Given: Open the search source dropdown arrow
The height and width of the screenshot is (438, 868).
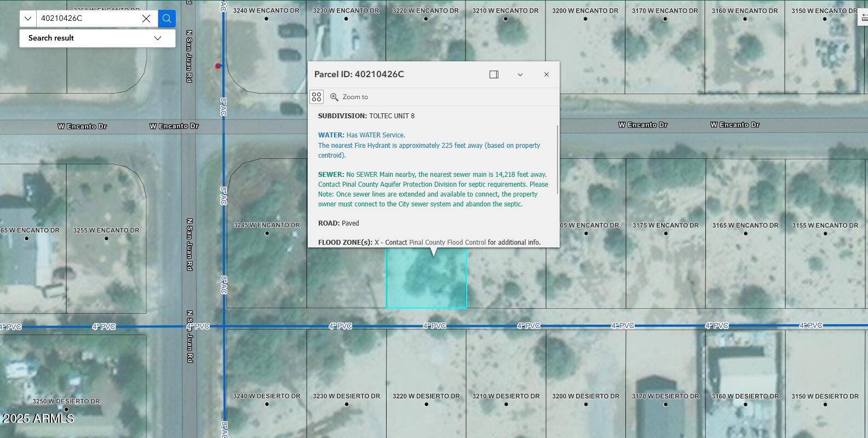Looking at the screenshot, I should pos(28,19).
